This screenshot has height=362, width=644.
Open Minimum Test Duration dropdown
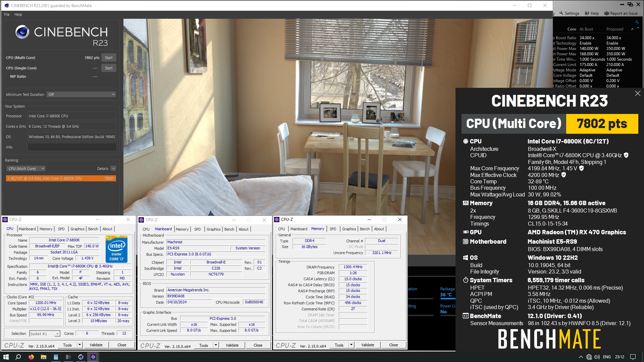click(x=82, y=95)
